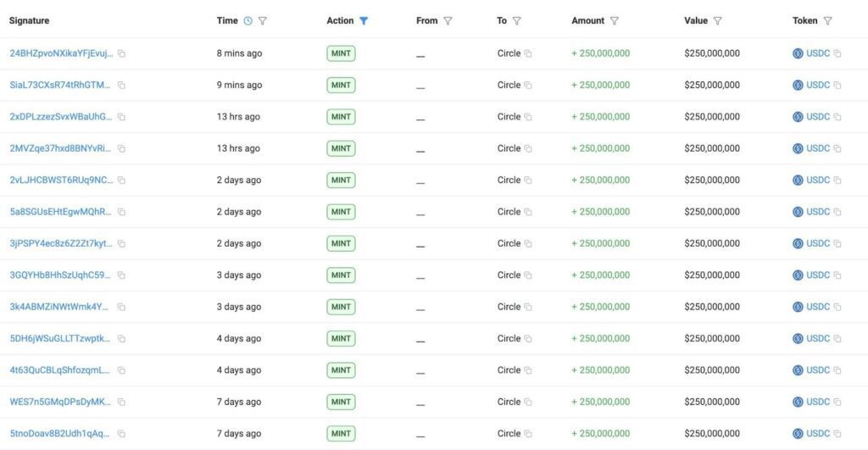Open the Value column filter
This screenshot has width=868, height=450.
[x=717, y=20]
